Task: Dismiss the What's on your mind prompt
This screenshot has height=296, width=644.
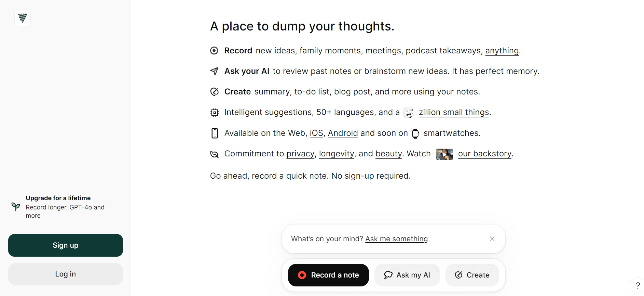Action: click(x=492, y=239)
